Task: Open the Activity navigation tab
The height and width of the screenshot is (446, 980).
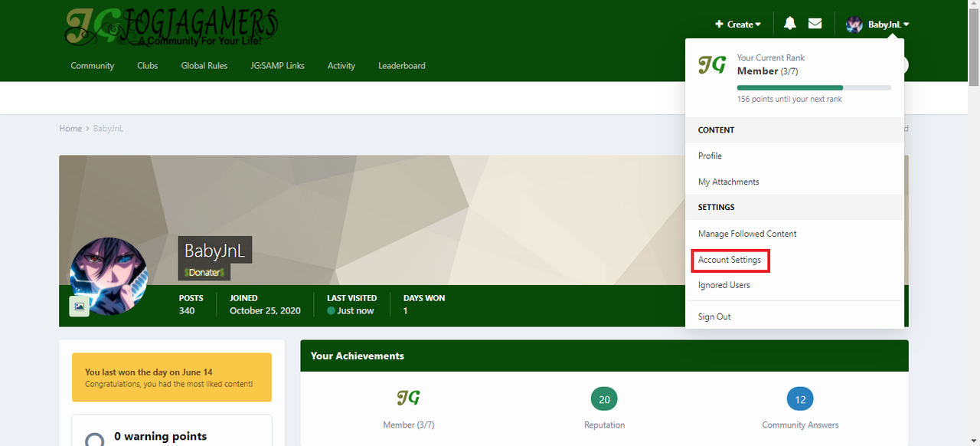Action: click(x=341, y=66)
